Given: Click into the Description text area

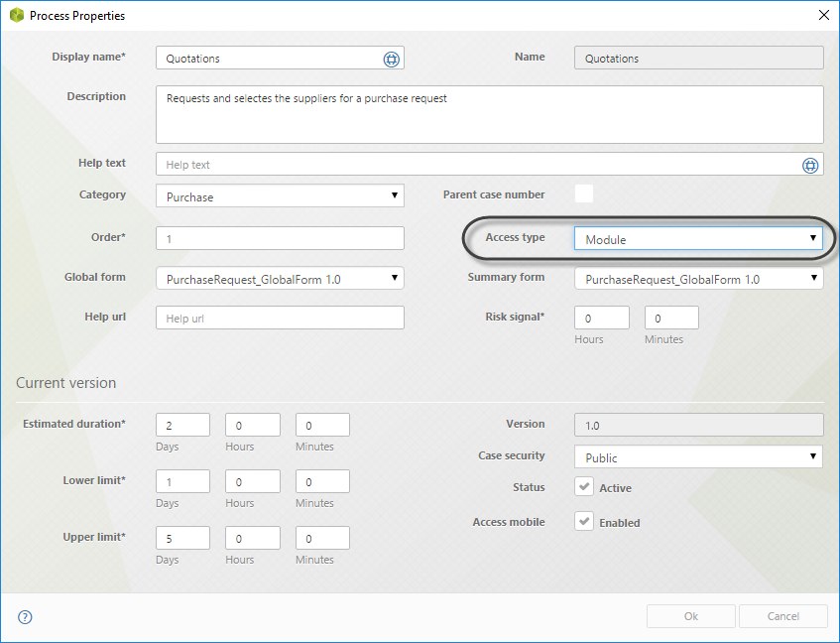Looking at the screenshot, I should pos(489,114).
